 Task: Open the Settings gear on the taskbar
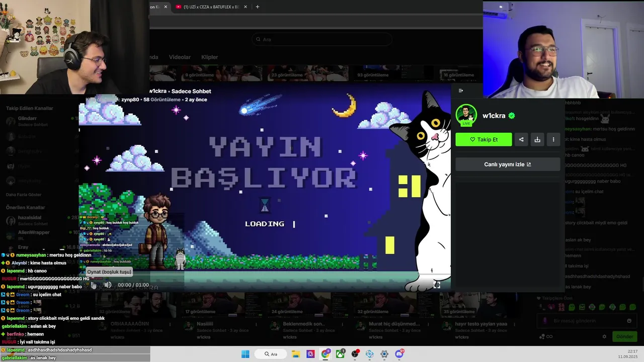click(x=384, y=354)
